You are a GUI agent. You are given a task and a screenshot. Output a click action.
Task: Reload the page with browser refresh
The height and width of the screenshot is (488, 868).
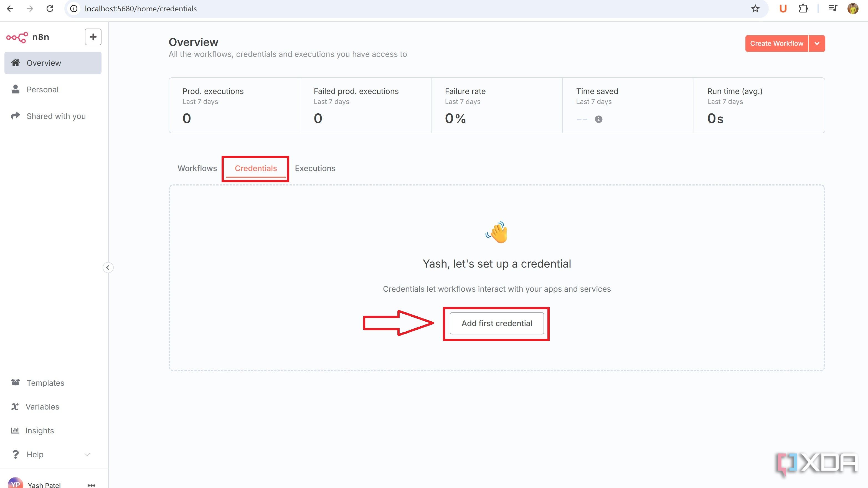pyautogui.click(x=50, y=8)
